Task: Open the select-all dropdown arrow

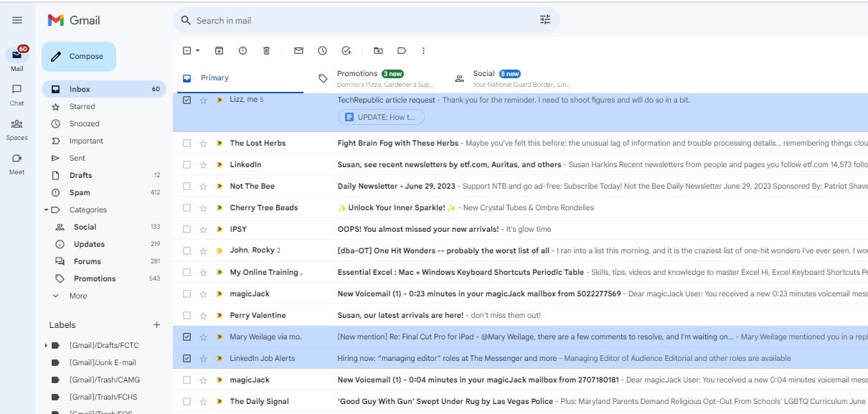Action: pos(198,50)
